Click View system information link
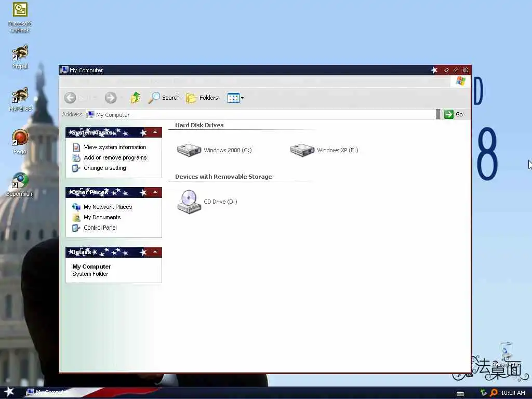 [x=115, y=147]
